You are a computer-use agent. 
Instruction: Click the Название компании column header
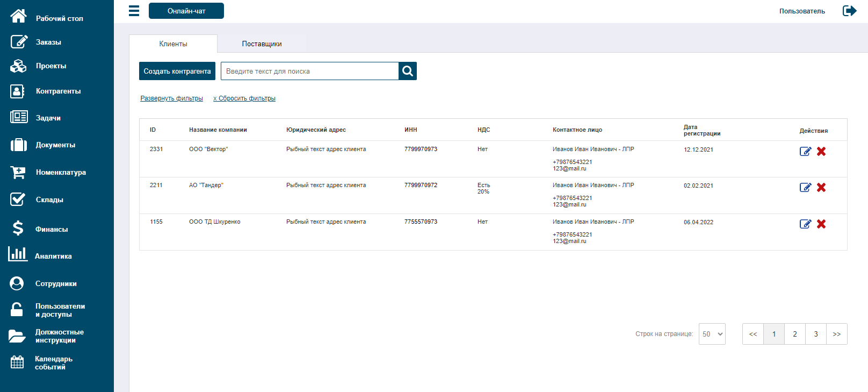click(218, 130)
